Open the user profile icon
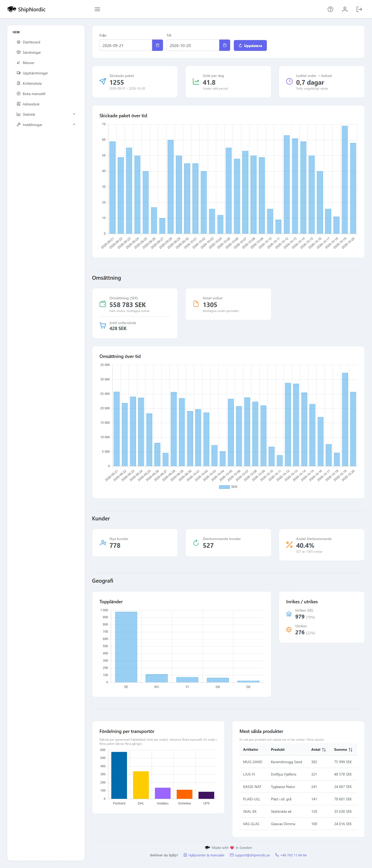 (x=345, y=10)
